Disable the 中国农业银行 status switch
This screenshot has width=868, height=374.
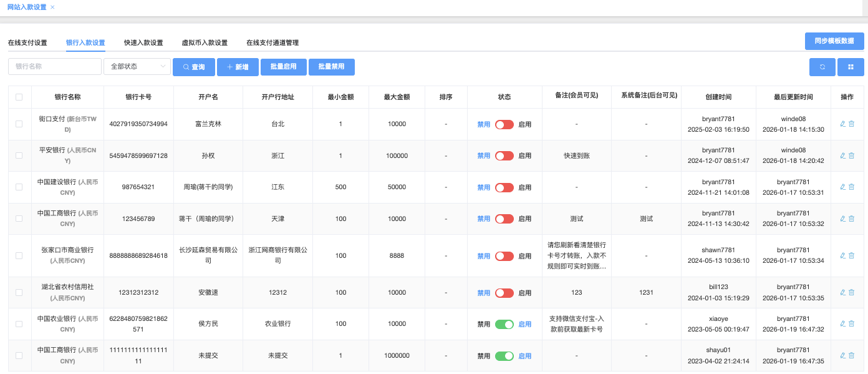point(504,324)
